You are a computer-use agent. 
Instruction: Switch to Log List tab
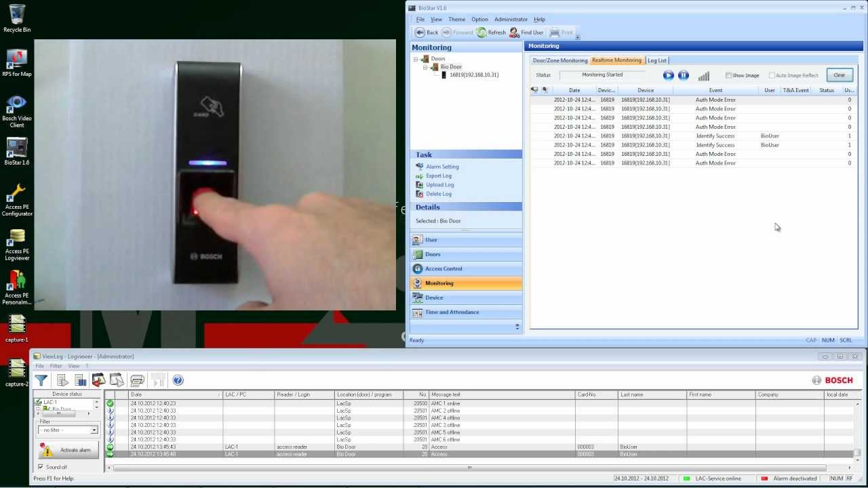[656, 60]
